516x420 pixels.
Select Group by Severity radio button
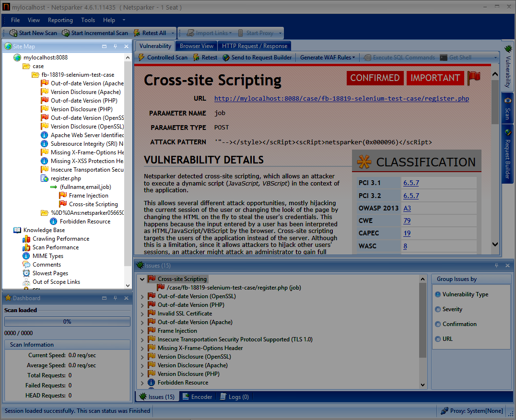click(x=437, y=309)
